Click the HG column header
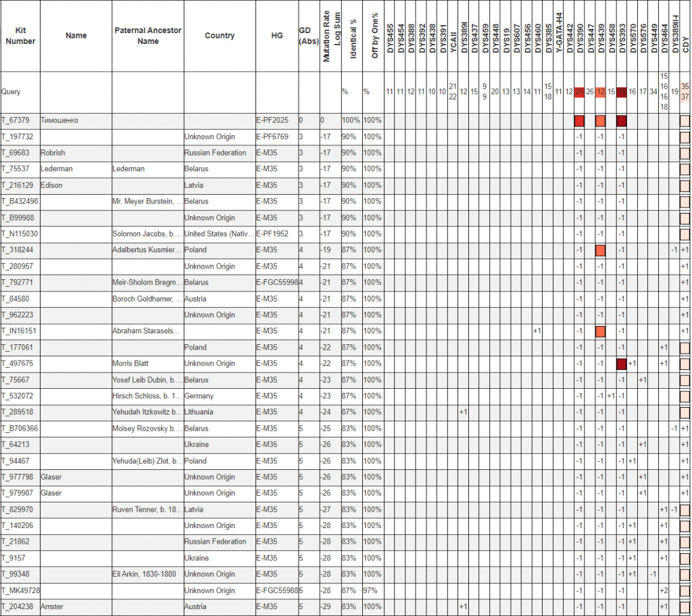 tap(276, 36)
